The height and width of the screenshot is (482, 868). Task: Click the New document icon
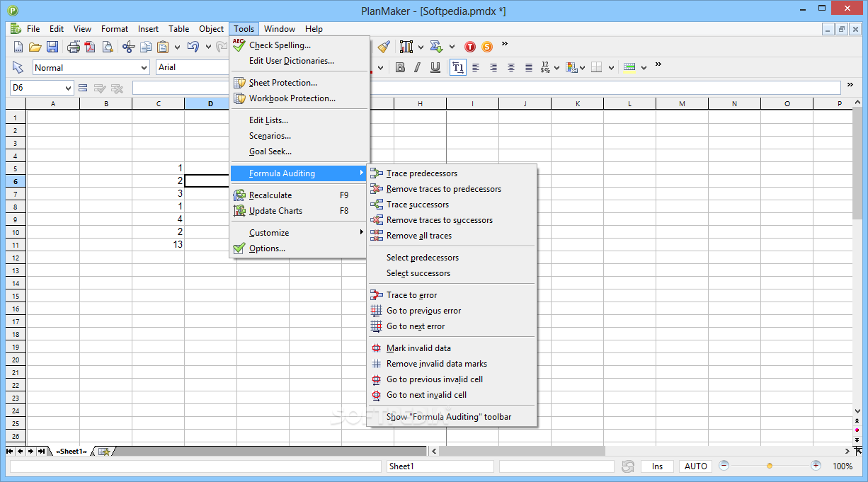point(18,47)
